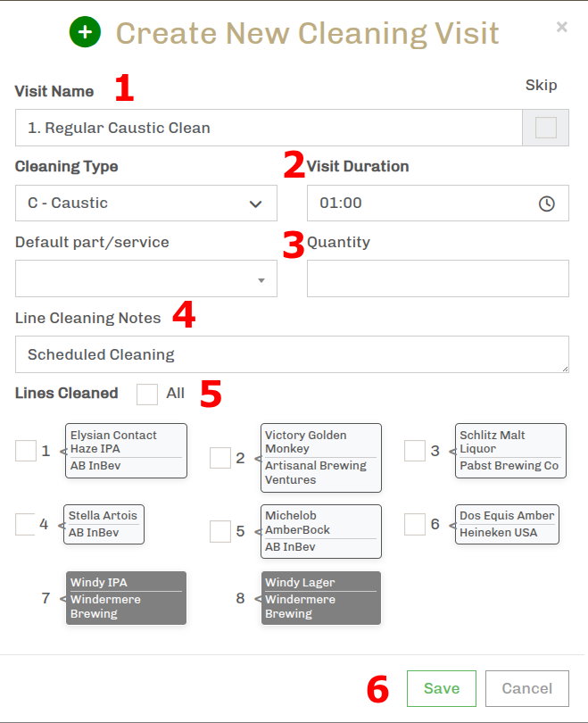
Task: Tick the Skip checkbox
Action: (x=545, y=128)
